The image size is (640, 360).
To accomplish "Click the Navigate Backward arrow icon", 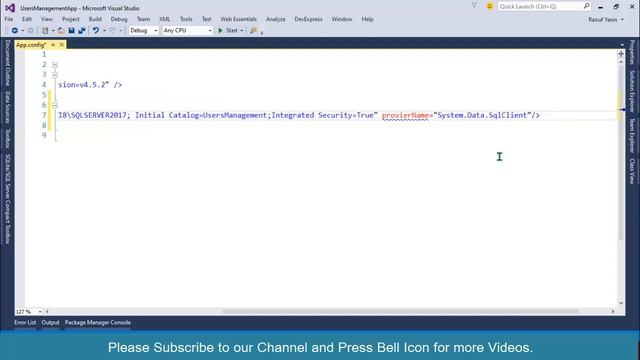I will 14,31.
